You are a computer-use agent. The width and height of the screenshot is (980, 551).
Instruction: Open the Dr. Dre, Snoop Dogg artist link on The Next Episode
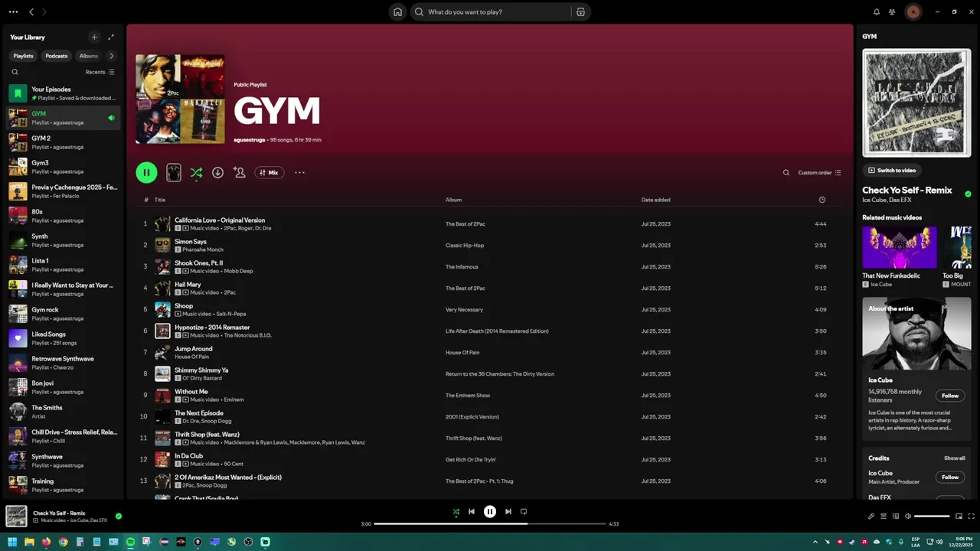[207, 421]
